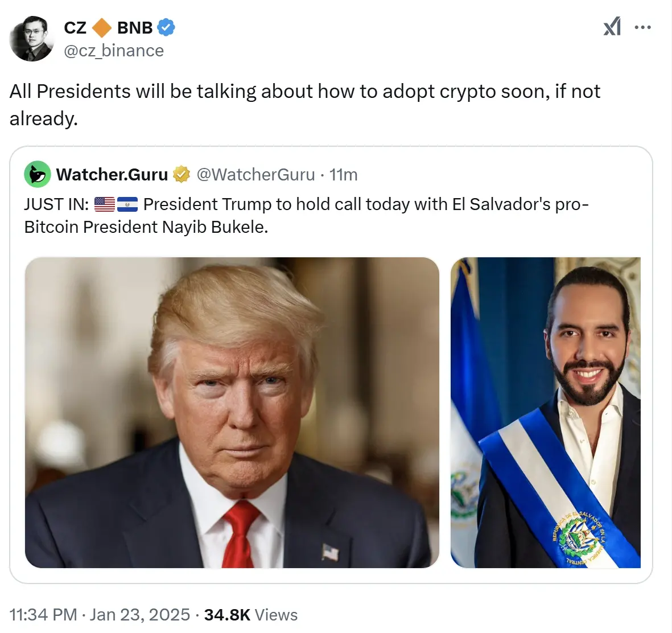Click the 11m timestamp on quoted tweet

(343, 175)
